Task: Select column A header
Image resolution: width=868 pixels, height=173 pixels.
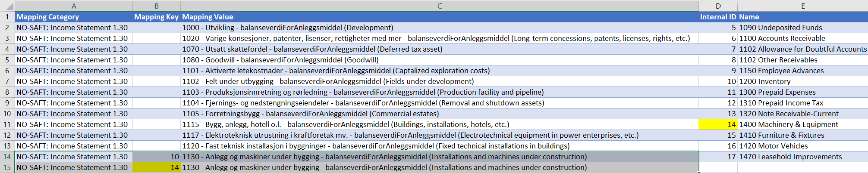Action: tap(74, 6)
